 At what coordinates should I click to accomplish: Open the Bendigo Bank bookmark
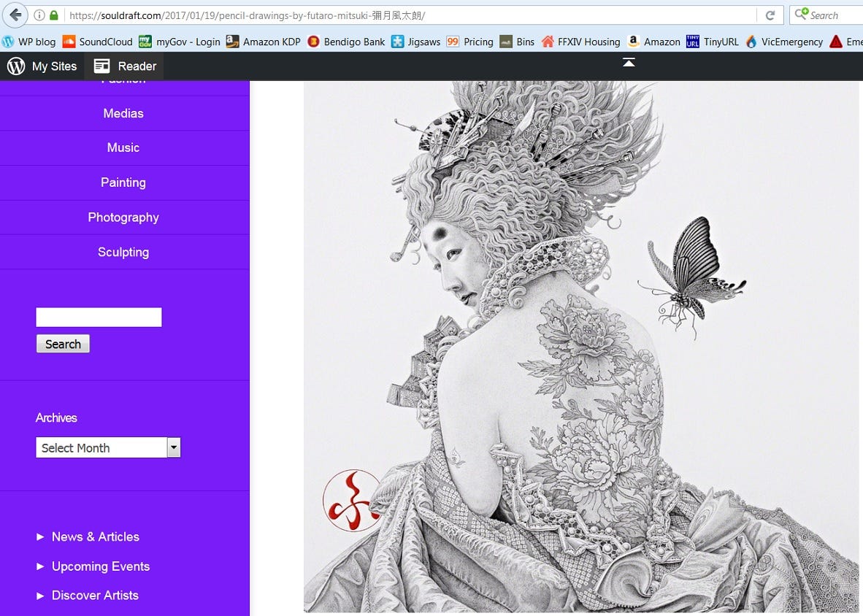tap(346, 42)
